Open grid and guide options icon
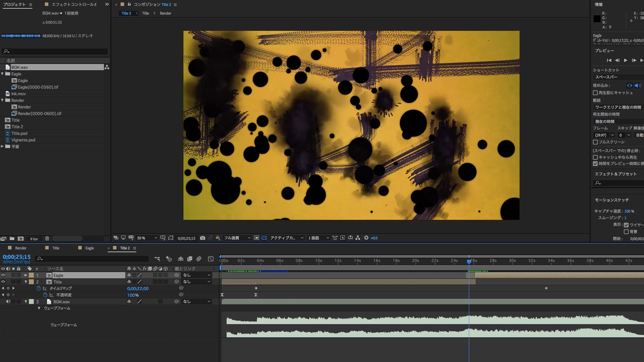The image size is (644, 362). tap(163, 238)
